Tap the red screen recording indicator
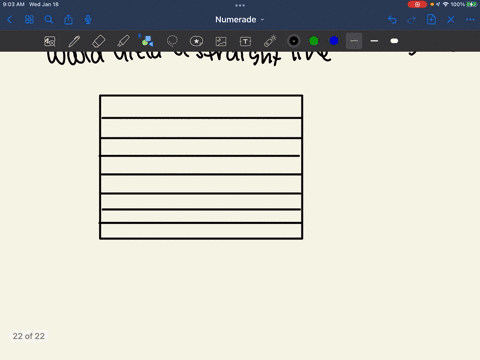Viewport: 480px width, 360px height. click(417, 4)
